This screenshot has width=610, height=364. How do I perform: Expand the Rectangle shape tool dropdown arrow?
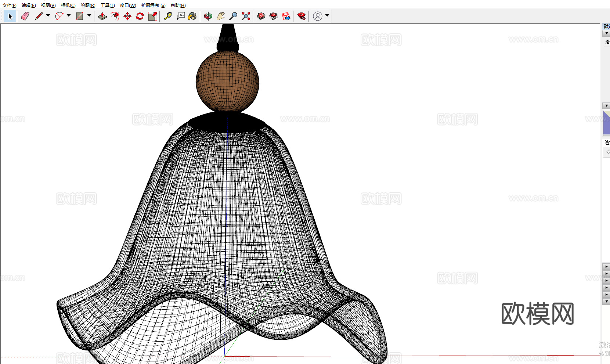click(89, 16)
